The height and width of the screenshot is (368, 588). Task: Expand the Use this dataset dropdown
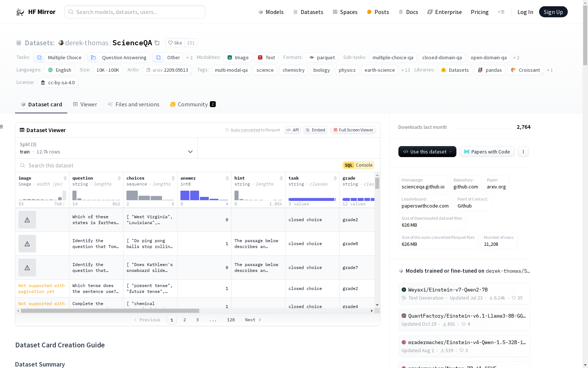click(427, 152)
